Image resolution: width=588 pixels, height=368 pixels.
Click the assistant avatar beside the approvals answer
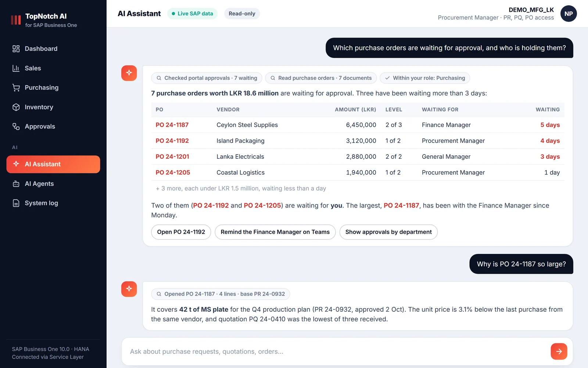[x=129, y=73]
